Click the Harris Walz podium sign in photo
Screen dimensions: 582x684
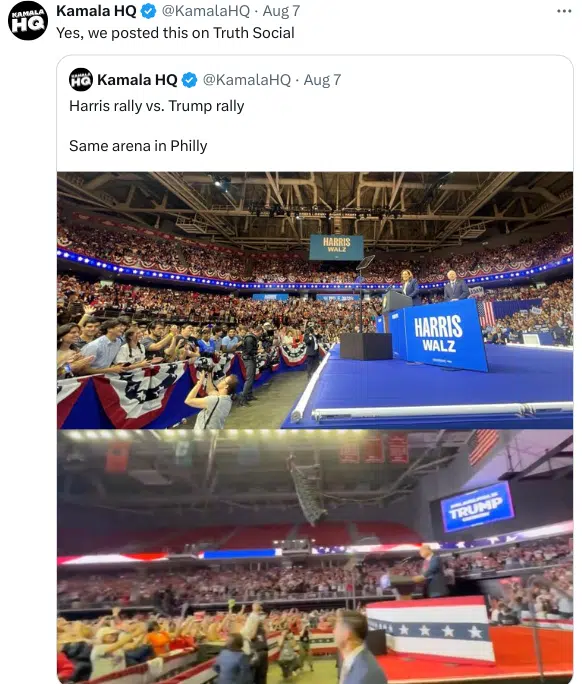coord(442,335)
